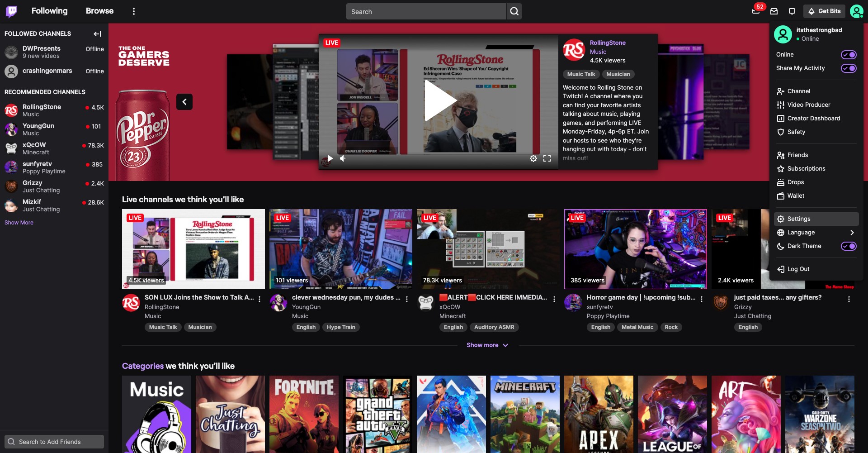868x453 pixels.
Task: Log Out from the user menu
Action: 816,269
